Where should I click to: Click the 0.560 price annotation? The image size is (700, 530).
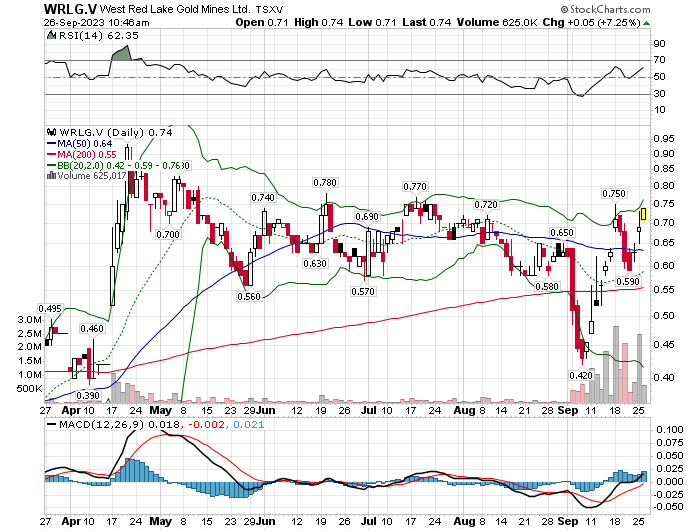[249, 296]
